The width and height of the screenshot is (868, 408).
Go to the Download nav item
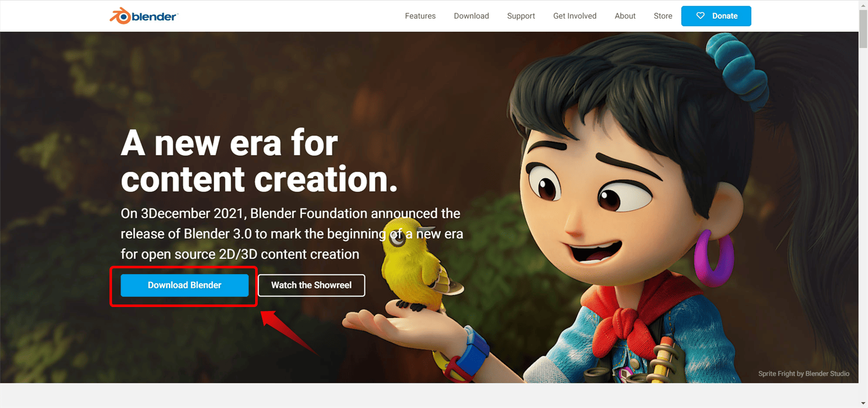[471, 16]
